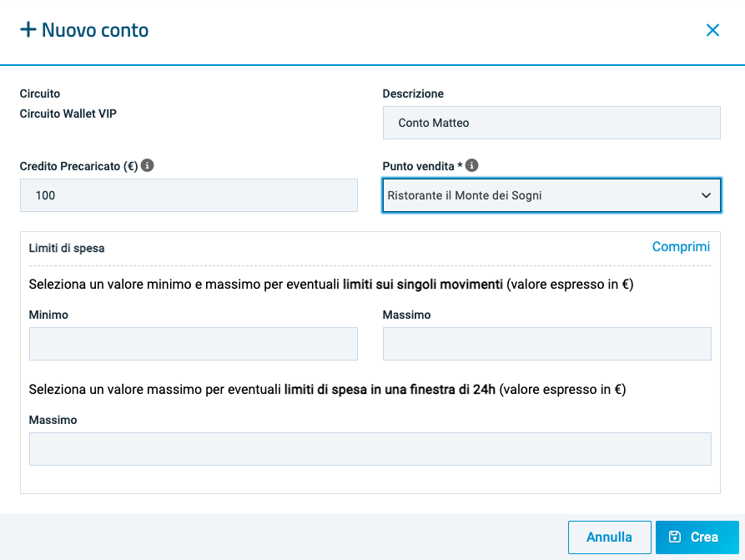
Task: Expand the Punto vendita dropdown arrow
Action: tap(706, 195)
